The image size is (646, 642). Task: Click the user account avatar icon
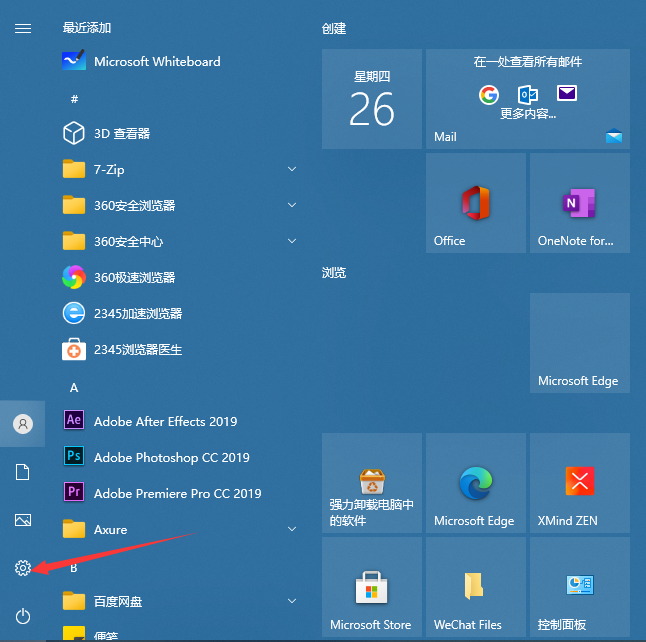(22, 424)
